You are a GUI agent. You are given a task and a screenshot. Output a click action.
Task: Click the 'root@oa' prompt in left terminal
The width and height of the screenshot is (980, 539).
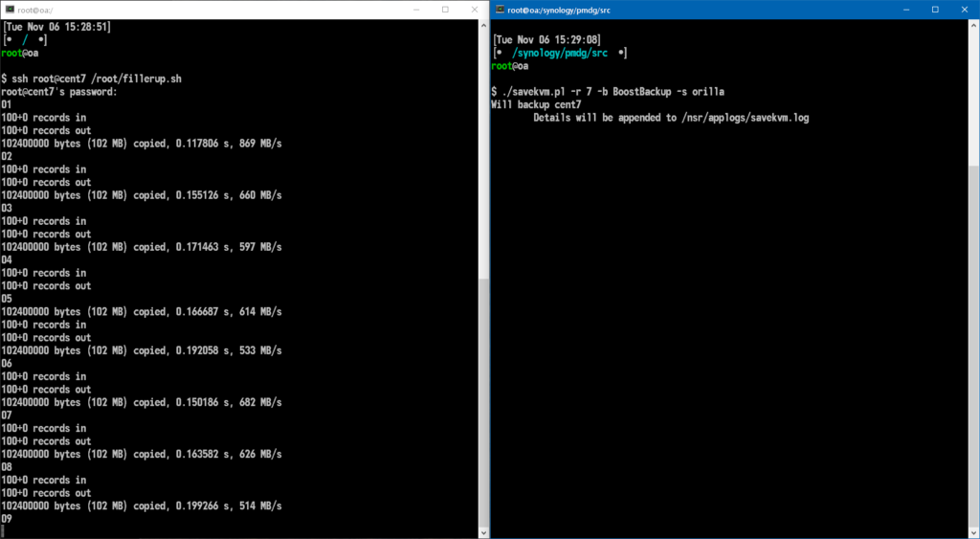pos(20,54)
